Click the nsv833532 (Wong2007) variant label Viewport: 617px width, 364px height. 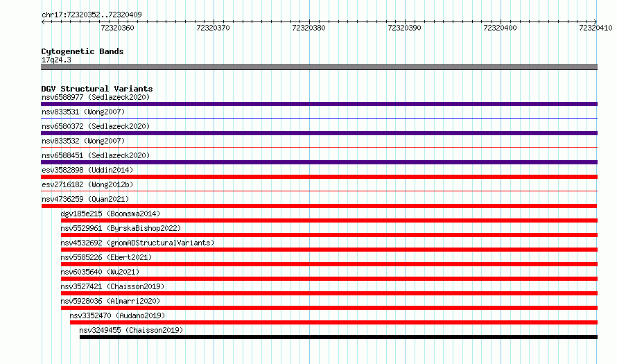click(x=83, y=141)
